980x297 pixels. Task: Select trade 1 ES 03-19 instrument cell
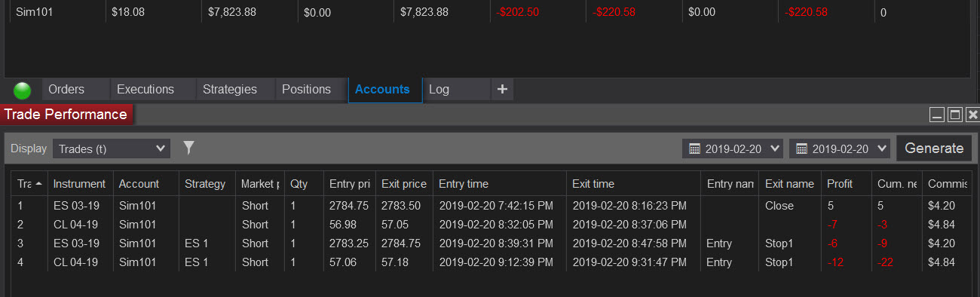pos(76,205)
